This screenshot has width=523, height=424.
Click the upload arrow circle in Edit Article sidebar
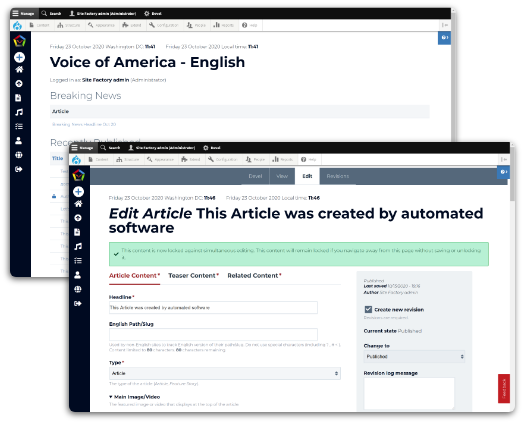click(x=78, y=218)
